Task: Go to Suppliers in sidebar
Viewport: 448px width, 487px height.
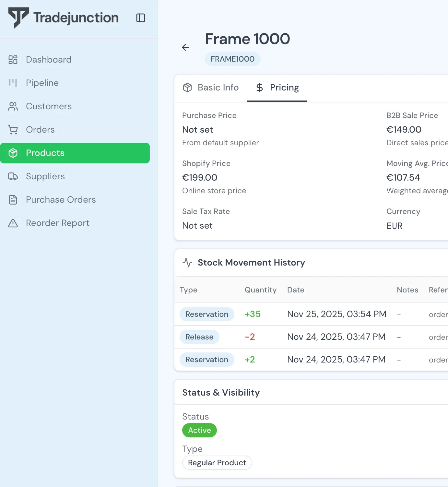Action: [75, 176]
